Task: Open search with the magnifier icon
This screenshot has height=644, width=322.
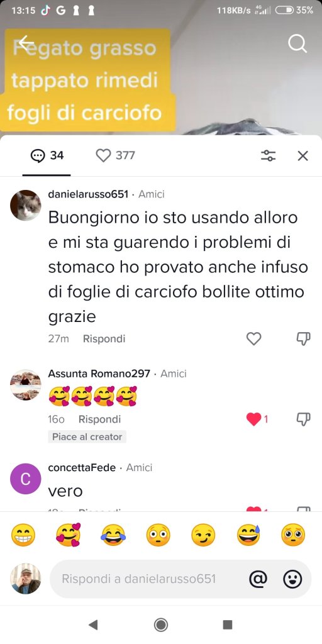Action: [297, 43]
